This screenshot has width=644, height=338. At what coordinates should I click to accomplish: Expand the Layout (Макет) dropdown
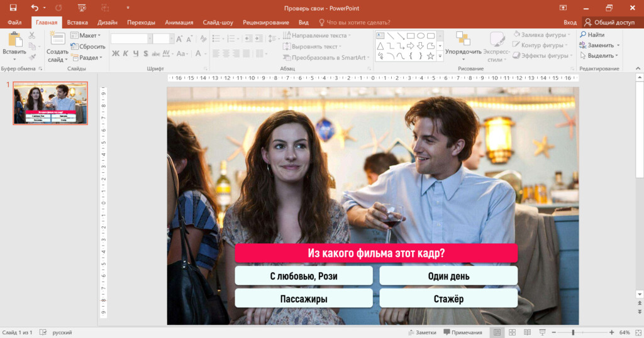[86, 36]
